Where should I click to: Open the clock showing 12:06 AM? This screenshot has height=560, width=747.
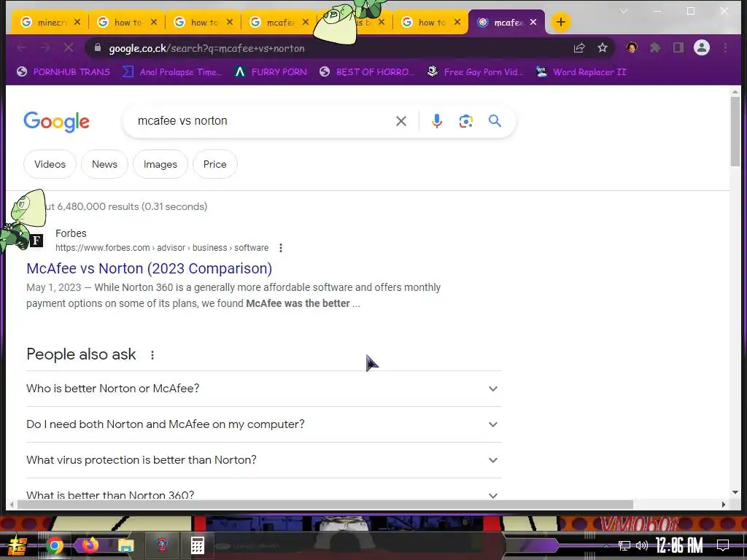(679, 545)
